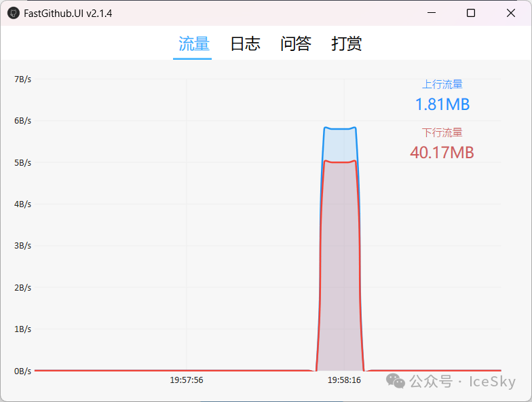Click the FastGithub.UI v2.1.4 window title
The height and width of the screenshot is (402, 532).
point(68,14)
